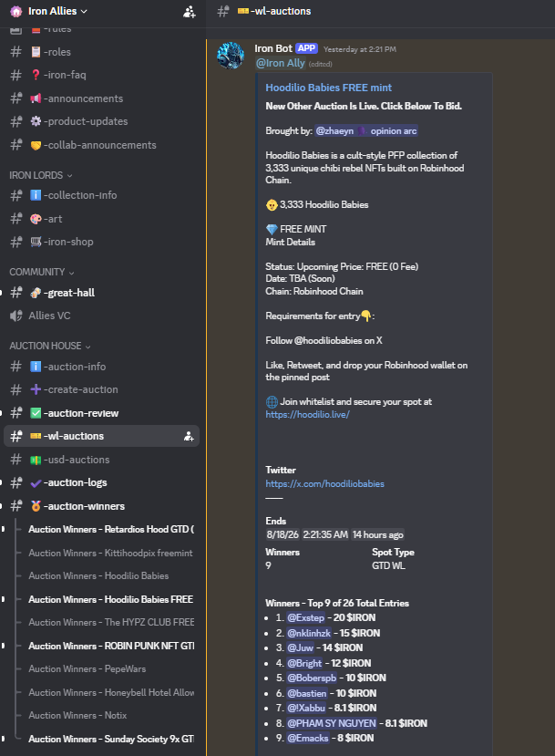Click the 8/18/26 end date timestamp

[x=283, y=534]
